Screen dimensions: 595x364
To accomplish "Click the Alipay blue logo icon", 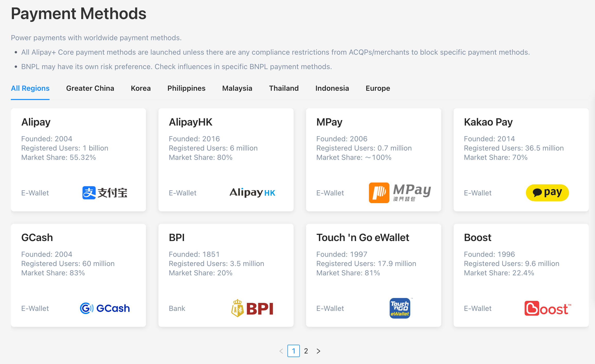I will pos(89,193).
